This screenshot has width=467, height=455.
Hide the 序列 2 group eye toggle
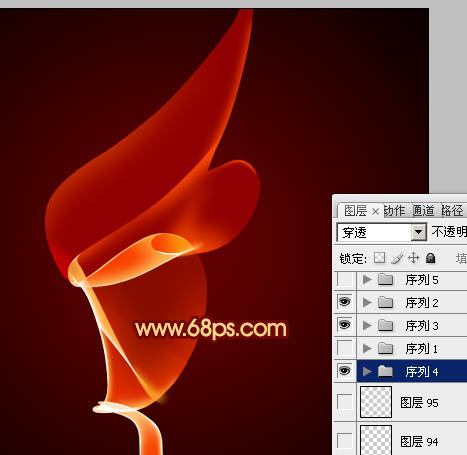pyautogui.click(x=345, y=302)
